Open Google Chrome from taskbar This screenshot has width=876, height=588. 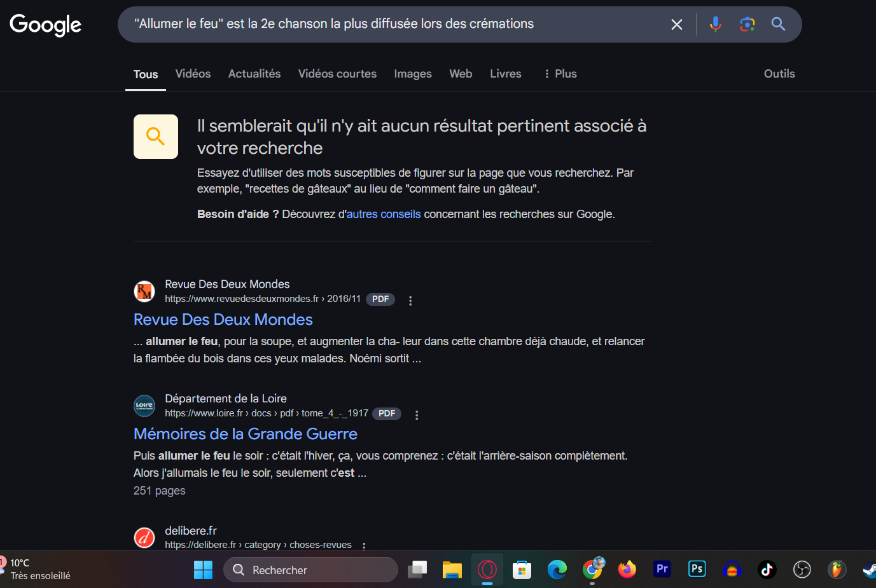click(x=592, y=570)
